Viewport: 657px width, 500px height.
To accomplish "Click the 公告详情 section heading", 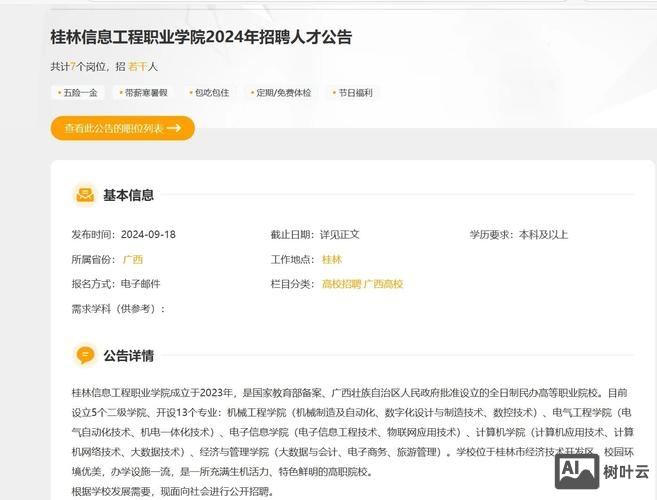I will click(x=129, y=355).
